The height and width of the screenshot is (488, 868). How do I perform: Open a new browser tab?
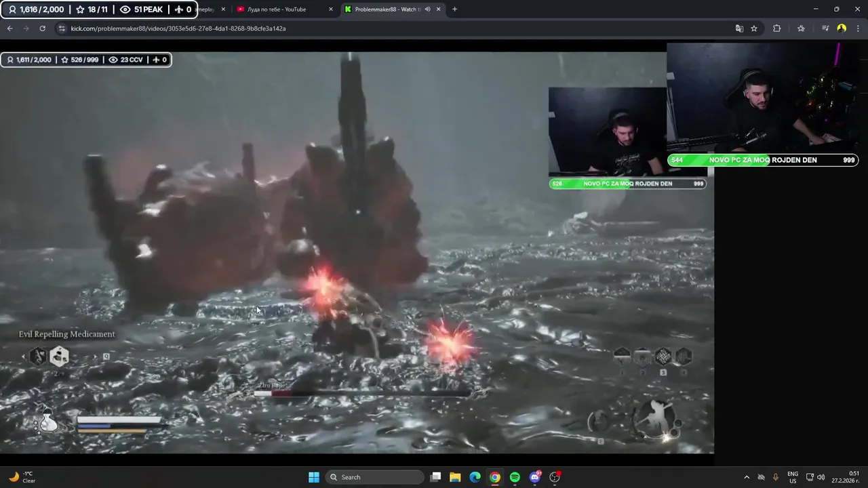(x=454, y=9)
